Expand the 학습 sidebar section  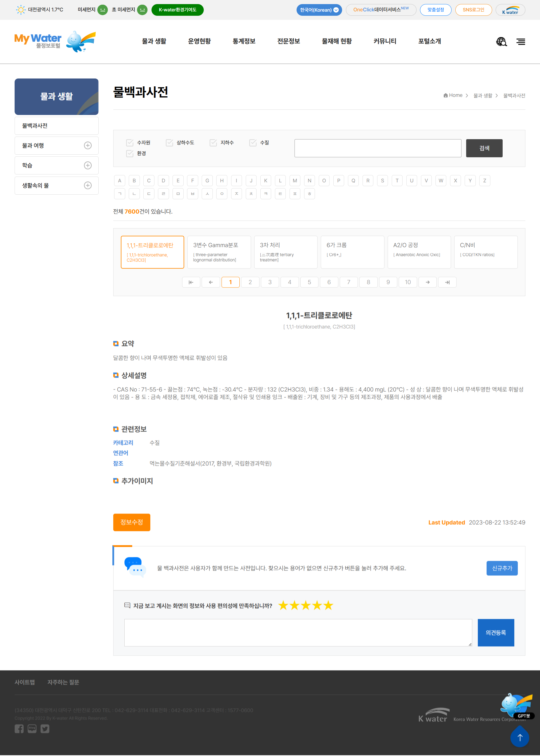[88, 165]
